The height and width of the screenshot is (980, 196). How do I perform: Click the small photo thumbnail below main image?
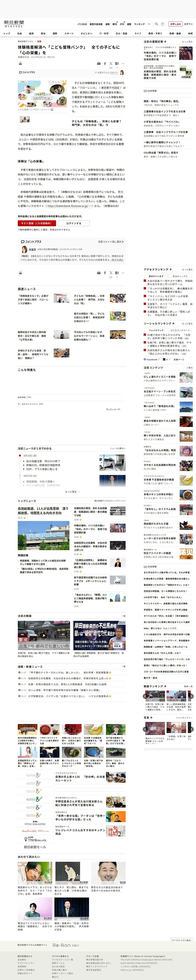click(25, 119)
